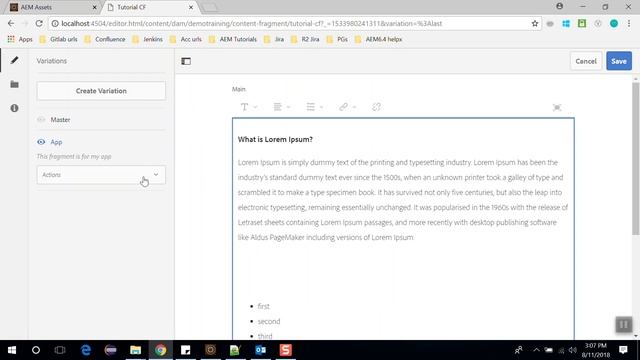Go back in browser
Viewport: 640px width, 360px height.
pos(11,23)
